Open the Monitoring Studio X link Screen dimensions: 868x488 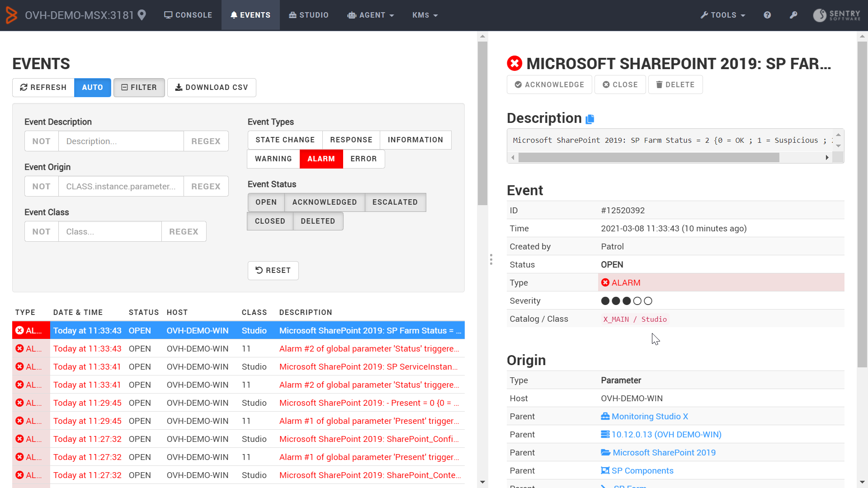tap(650, 416)
